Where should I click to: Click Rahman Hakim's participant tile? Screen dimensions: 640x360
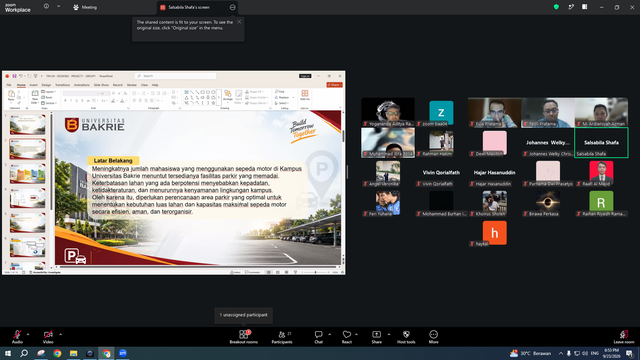pos(441,142)
